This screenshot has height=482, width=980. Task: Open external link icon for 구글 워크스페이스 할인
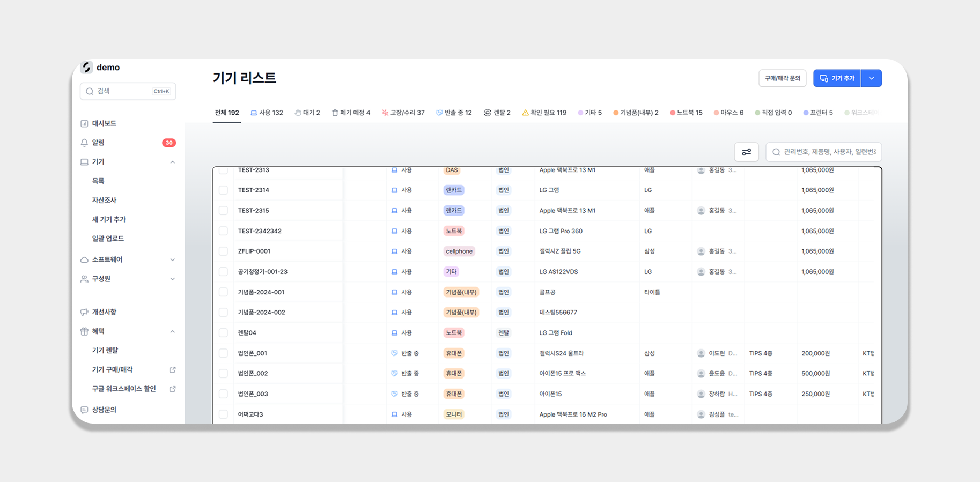point(173,389)
